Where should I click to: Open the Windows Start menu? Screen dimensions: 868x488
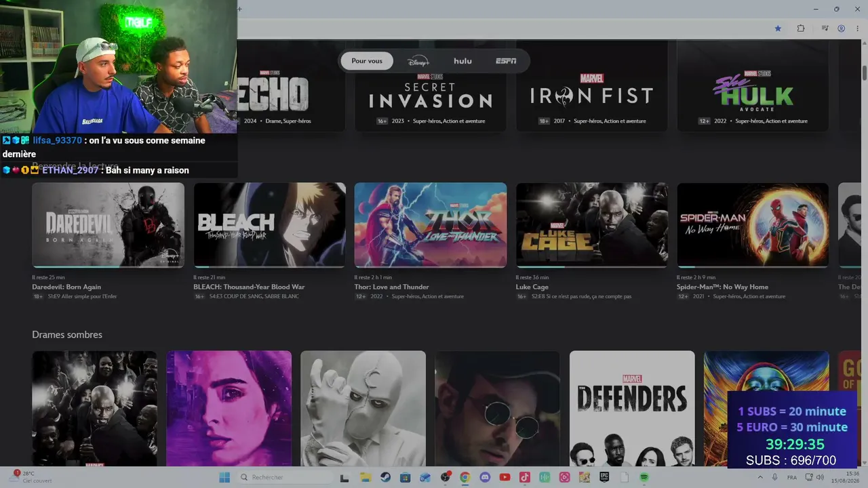point(224,477)
